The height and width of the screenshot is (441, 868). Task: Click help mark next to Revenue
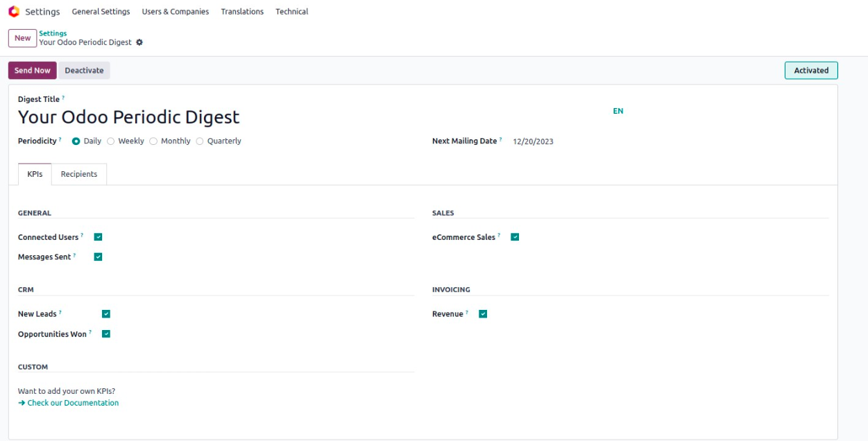(x=466, y=313)
